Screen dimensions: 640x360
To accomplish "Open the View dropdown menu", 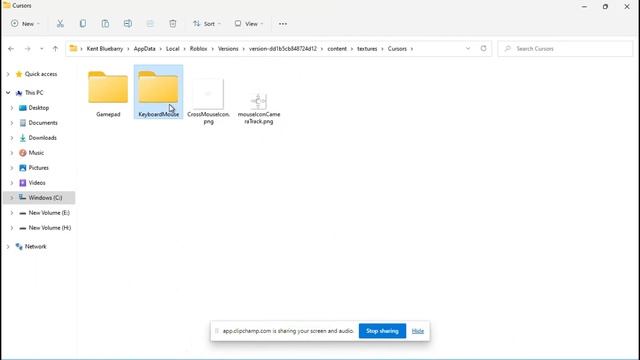I will (249, 24).
